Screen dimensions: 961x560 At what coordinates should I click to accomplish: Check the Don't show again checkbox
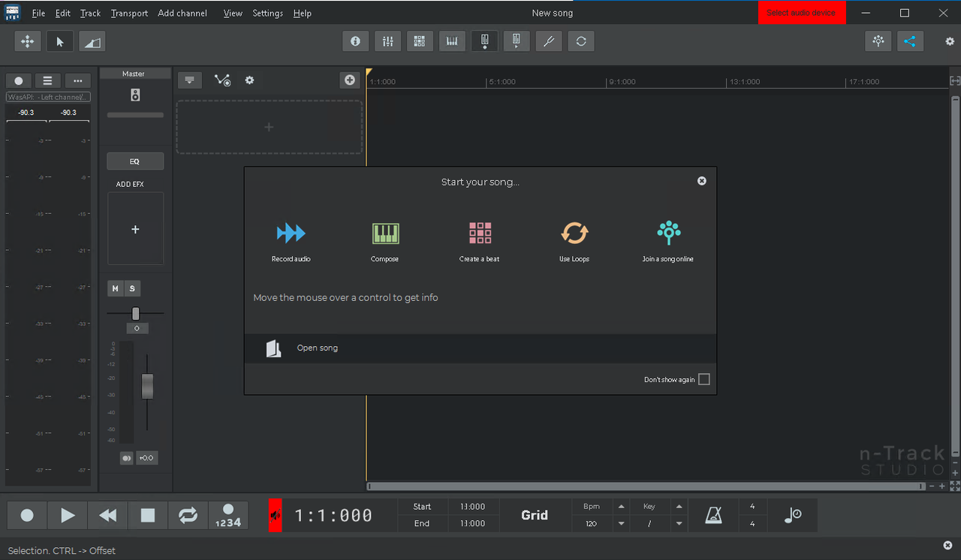(x=703, y=379)
